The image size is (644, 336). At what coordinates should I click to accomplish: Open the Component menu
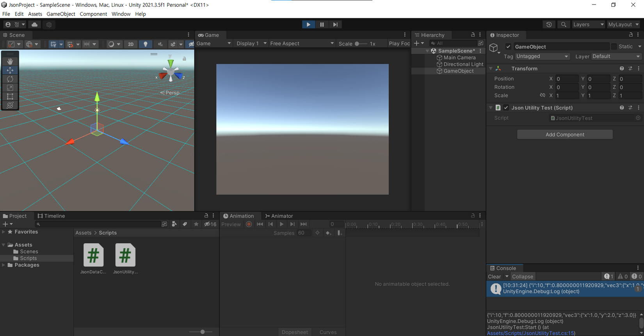coord(93,14)
